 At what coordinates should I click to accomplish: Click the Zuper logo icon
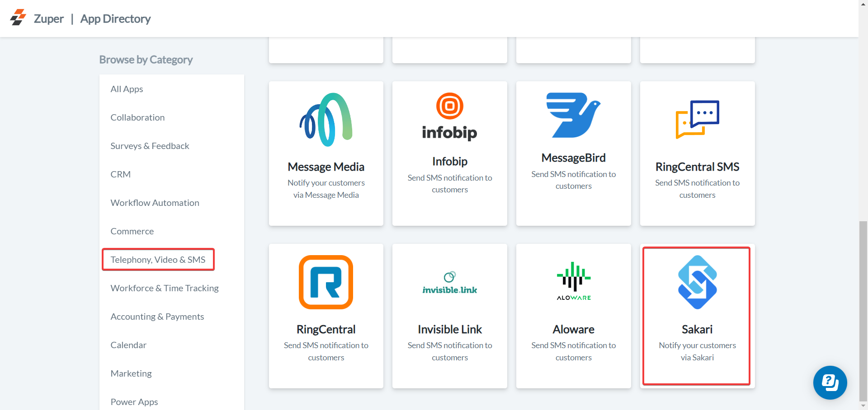coord(18,18)
